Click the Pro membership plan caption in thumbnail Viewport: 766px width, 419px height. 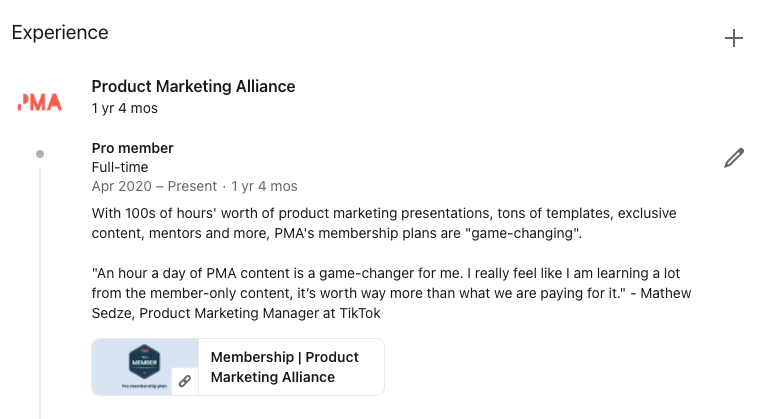(x=144, y=386)
